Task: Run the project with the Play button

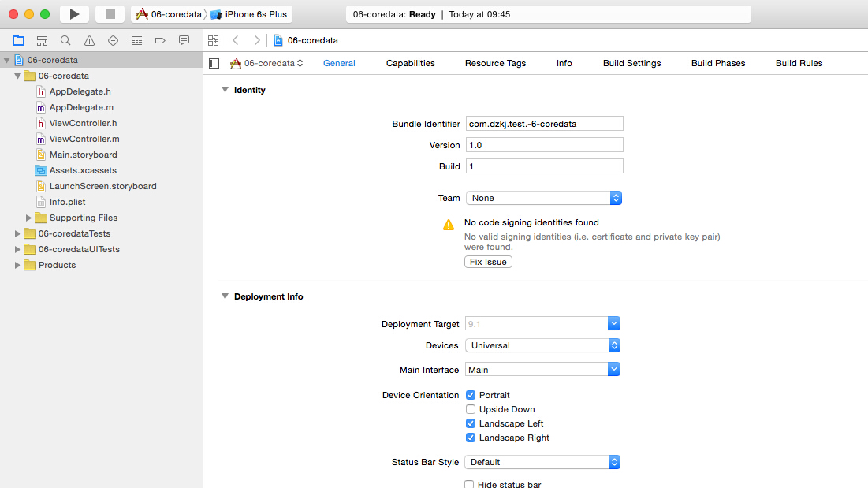Action: click(74, 14)
